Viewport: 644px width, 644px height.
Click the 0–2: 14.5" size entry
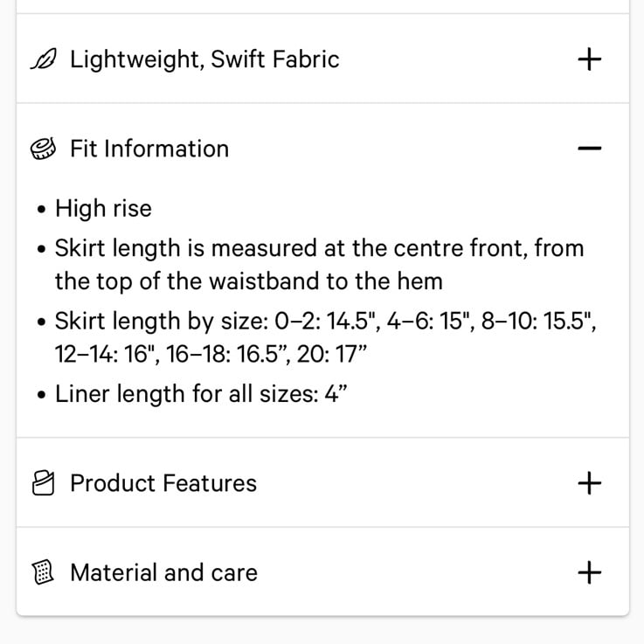pyautogui.click(x=328, y=321)
